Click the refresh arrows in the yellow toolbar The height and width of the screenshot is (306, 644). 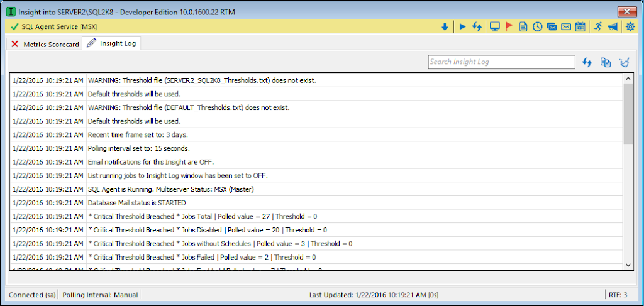click(x=477, y=26)
